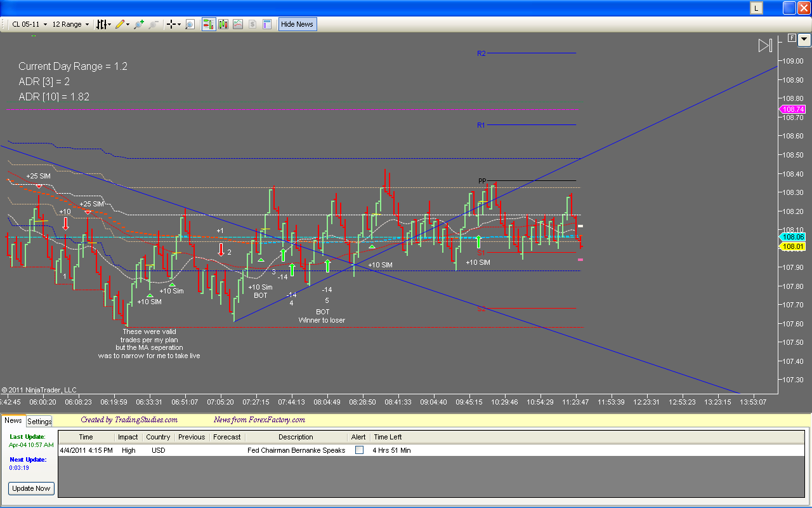Screen dimensions: 812x508
Task: Click the R2 pivot level label
Action: (x=481, y=53)
